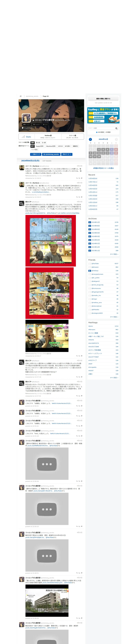Select the OR検索 radio button
The image size is (138, 644).
pos(104,132)
